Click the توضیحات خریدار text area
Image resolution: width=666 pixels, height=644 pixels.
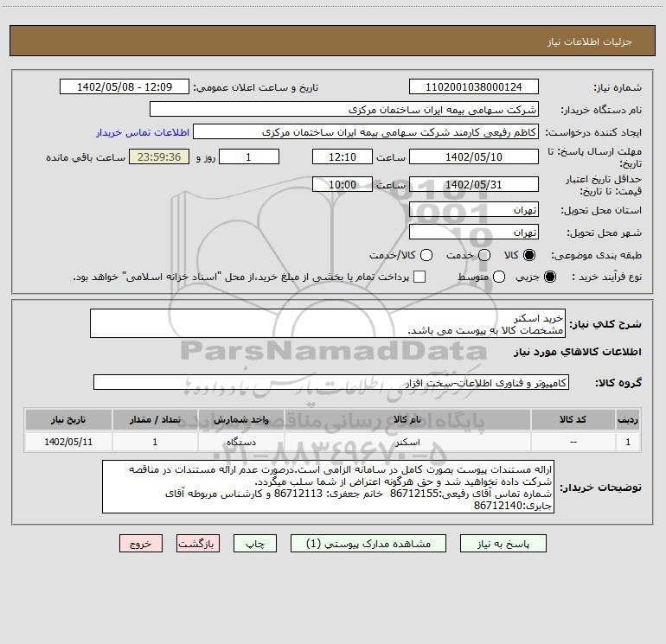click(328, 487)
